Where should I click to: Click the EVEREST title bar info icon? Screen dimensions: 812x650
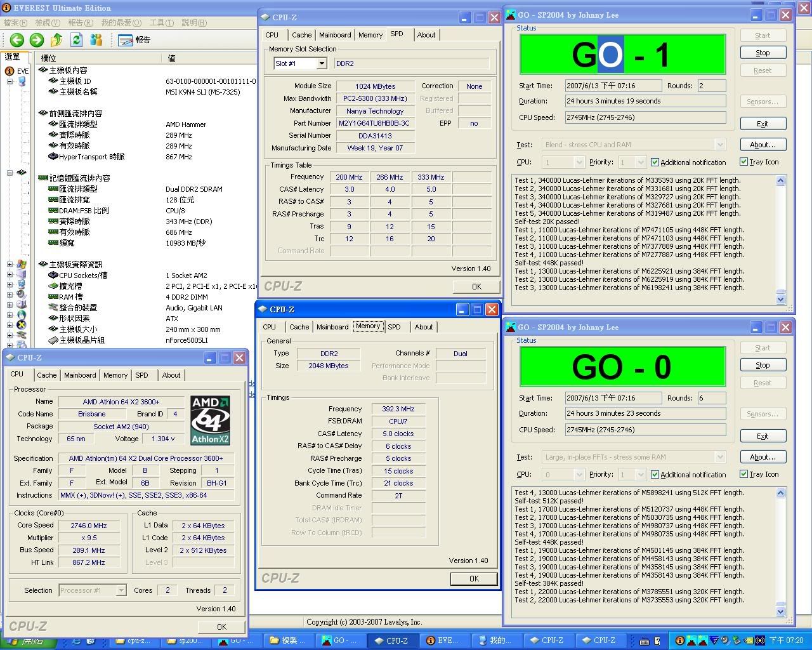7,8
